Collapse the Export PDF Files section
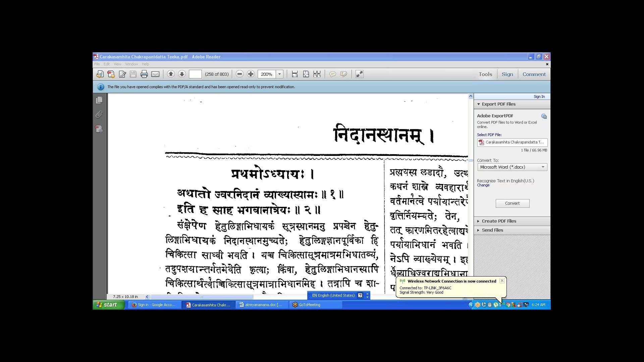The height and width of the screenshot is (362, 644). pyautogui.click(x=498, y=104)
